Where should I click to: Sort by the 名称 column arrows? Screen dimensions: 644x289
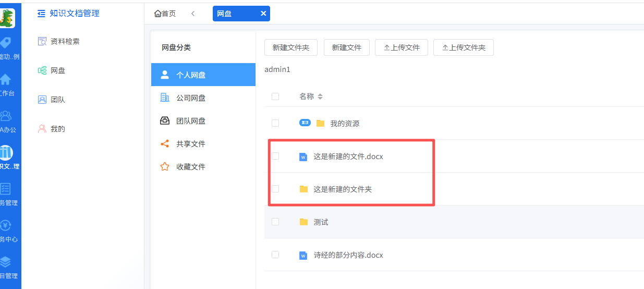point(320,97)
